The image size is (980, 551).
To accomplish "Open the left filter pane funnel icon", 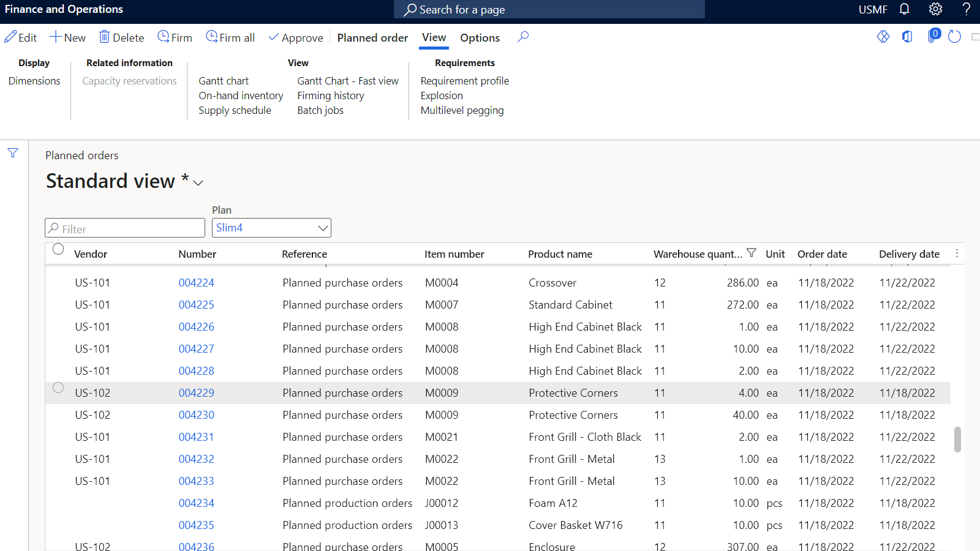I will pos(13,153).
